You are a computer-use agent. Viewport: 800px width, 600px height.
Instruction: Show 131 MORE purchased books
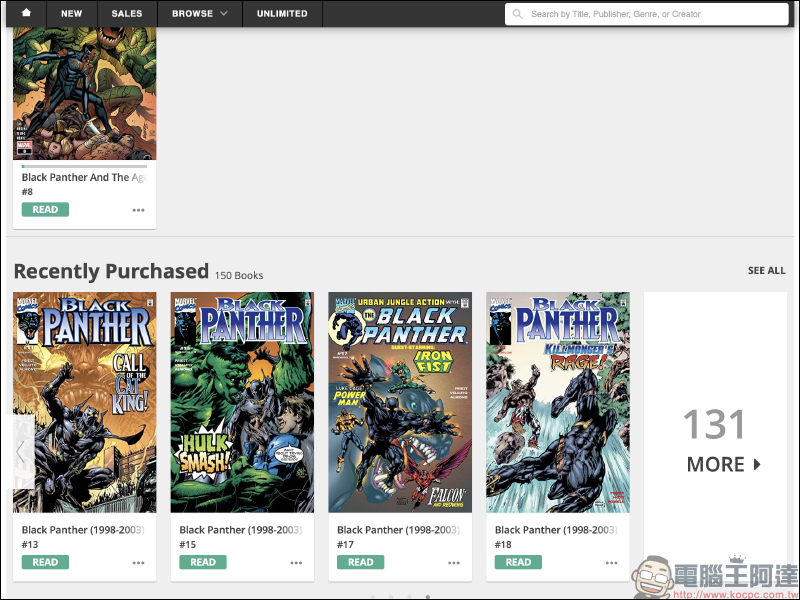[715, 439]
